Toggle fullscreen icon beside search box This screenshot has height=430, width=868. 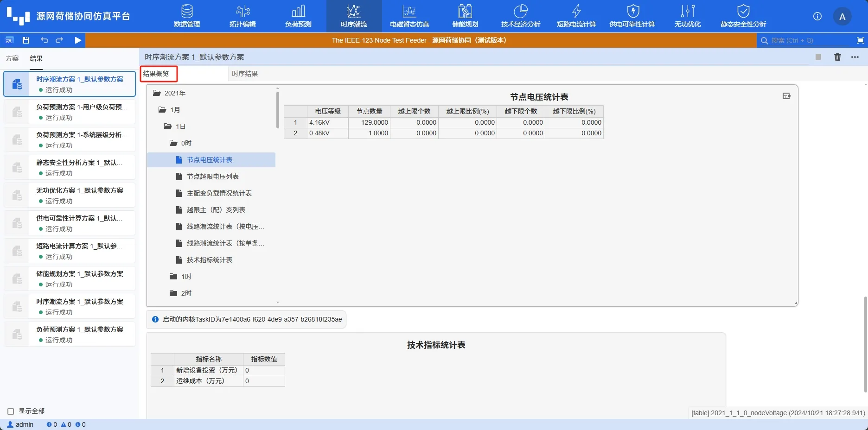pos(860,40)
